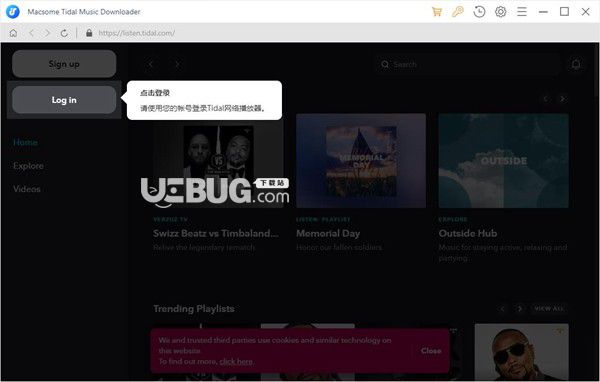600x382 pixels.
Task: Click the padlock security icon
Action: pyautogui.click(x=89, y=33)
